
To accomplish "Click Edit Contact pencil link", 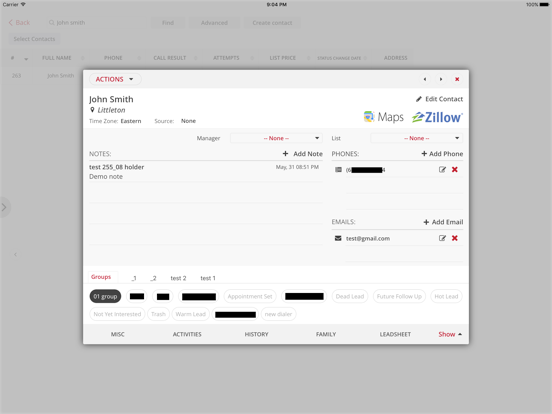I will click(x=439, y=99).
